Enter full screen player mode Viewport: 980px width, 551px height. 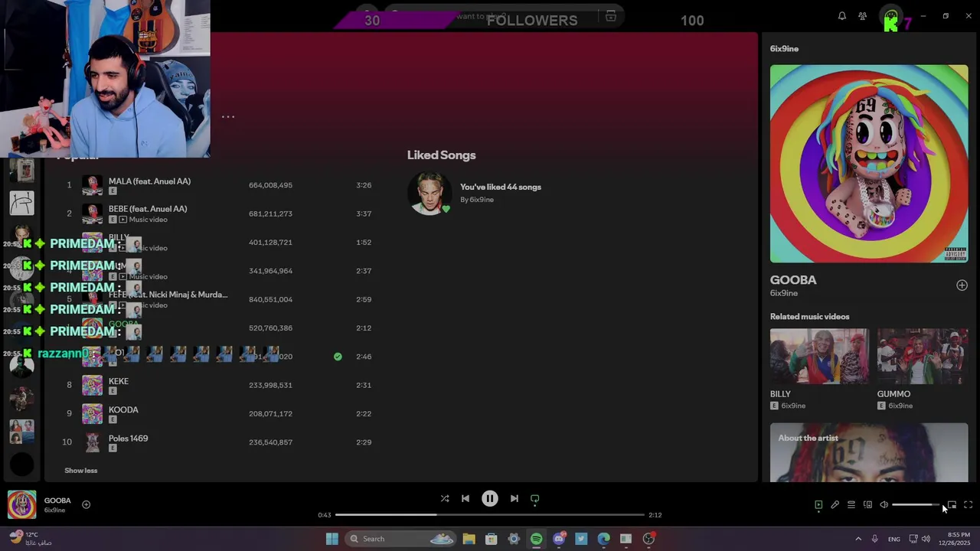click(x=969, y=505)
